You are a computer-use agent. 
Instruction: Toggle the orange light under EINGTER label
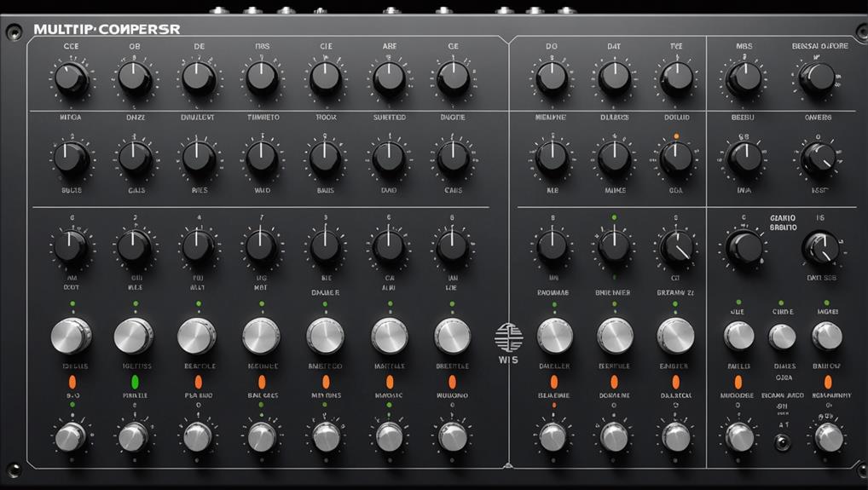tap(675, 382)
